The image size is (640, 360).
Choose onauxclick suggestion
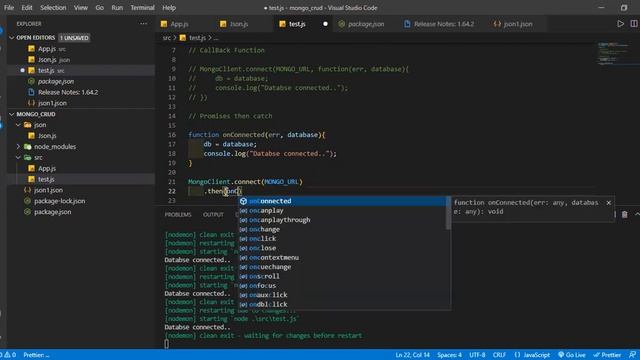(x=342, y=295)
